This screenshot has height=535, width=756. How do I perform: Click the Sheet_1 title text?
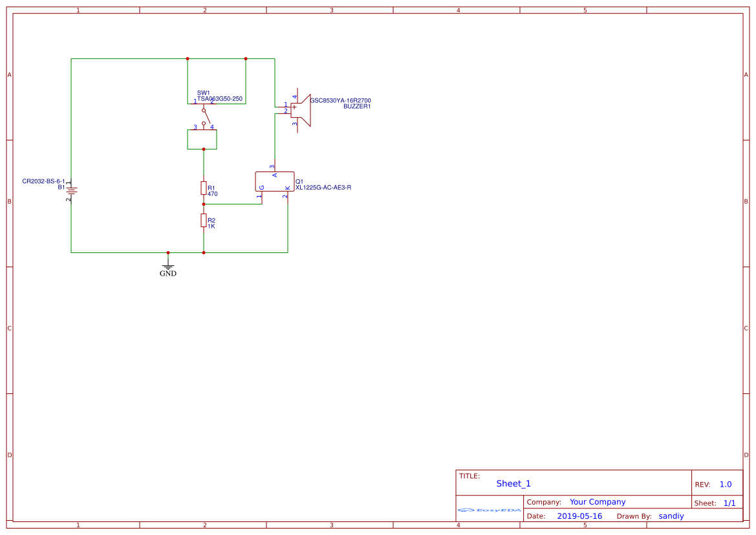[513, 483]
